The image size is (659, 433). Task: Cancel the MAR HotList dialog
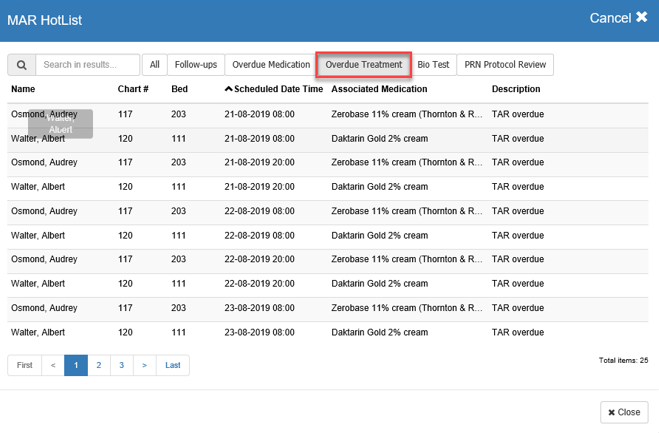[x=618, y=18]
